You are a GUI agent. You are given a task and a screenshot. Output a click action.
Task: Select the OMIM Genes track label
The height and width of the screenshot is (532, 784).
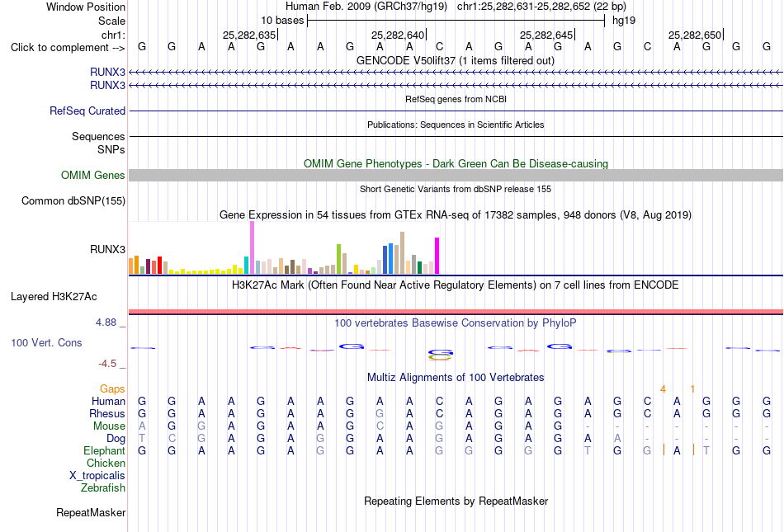[x=93, y=176]
